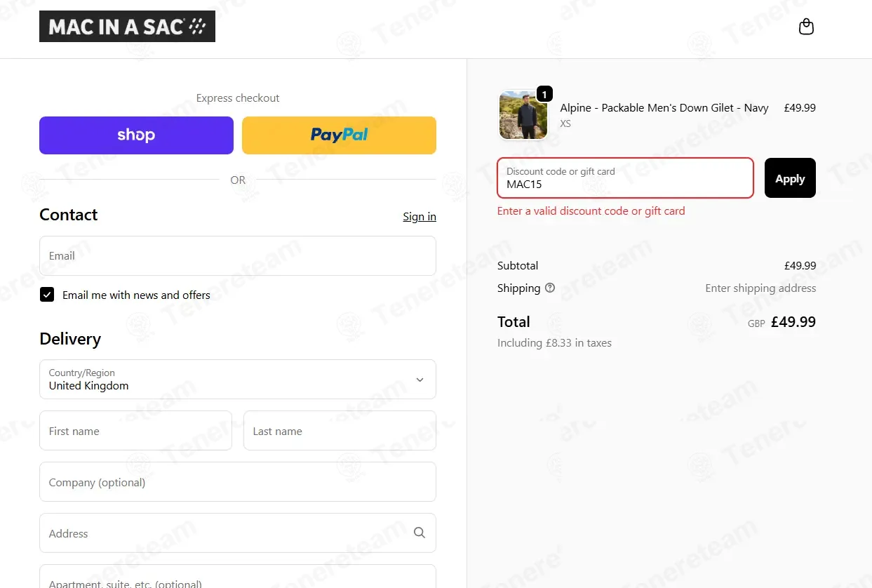The image size is (872, 588).
Task: Click the search magnifier in Address field
Action: click(420, 533)
